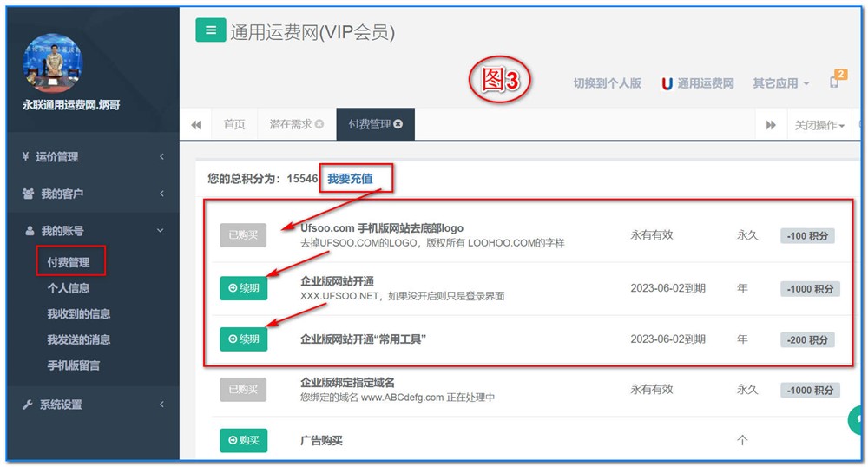Open the 关闭操作 dropdown
The height and width of the screenshot is (467, 868).
820,125
